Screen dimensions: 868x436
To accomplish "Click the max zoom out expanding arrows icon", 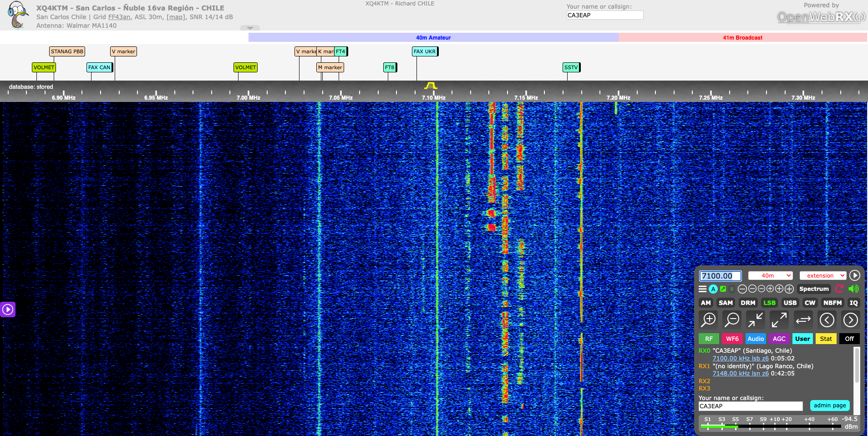I will click(x=779, y=320).
